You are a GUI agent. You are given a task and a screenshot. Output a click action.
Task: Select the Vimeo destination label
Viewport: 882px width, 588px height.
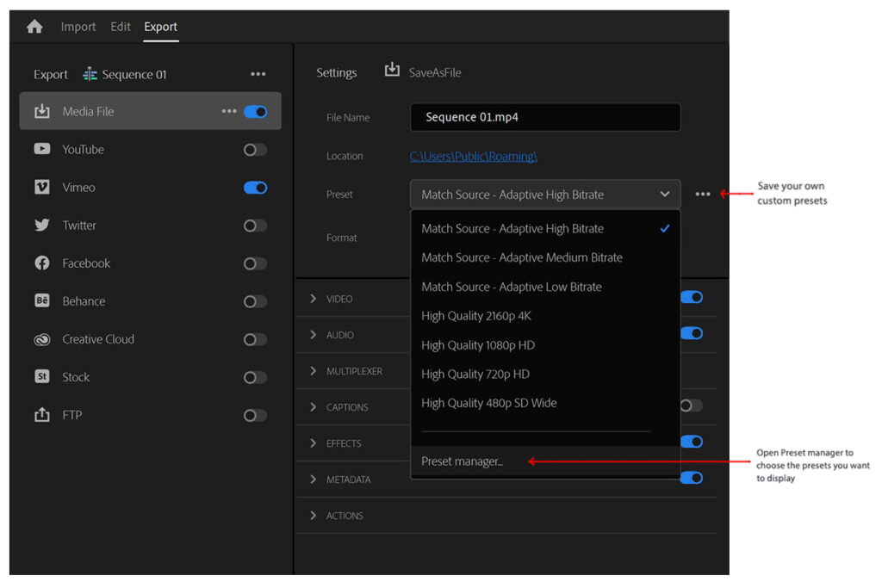pyautogui.click(x=78, y=187)
